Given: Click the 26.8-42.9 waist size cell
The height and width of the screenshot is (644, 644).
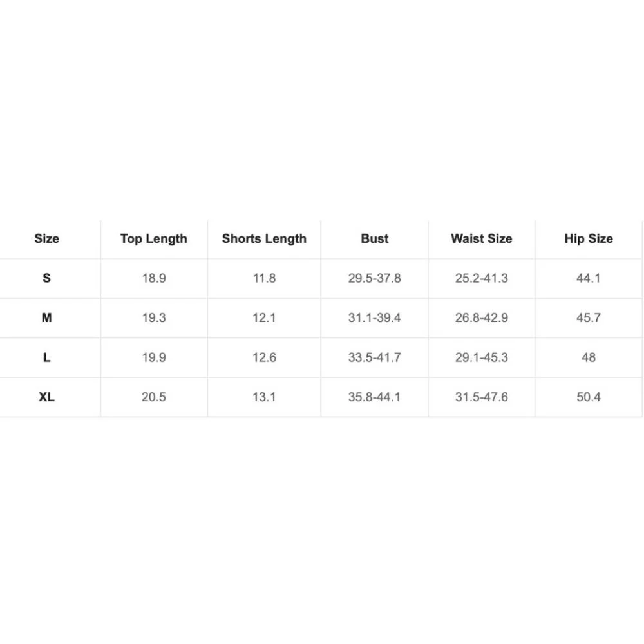Looking at the screenshot, I should (482, 317).
